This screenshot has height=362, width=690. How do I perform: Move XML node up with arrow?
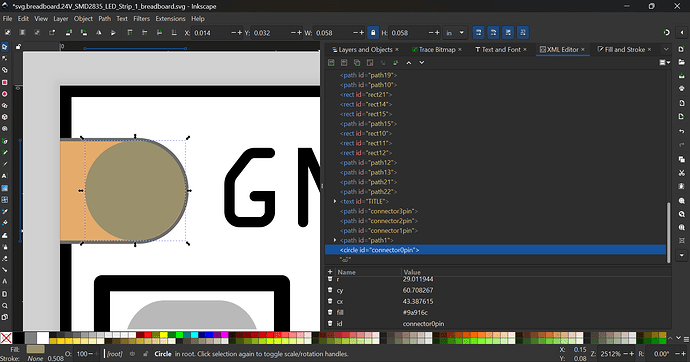coord(409,62)
